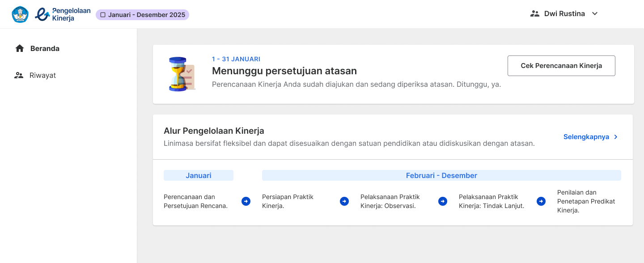Image resolution: width=644 pixels, height=263 pixels.
Task: Click the Cek Perencanaan Kinerja button
Action: tap(561, 66)
